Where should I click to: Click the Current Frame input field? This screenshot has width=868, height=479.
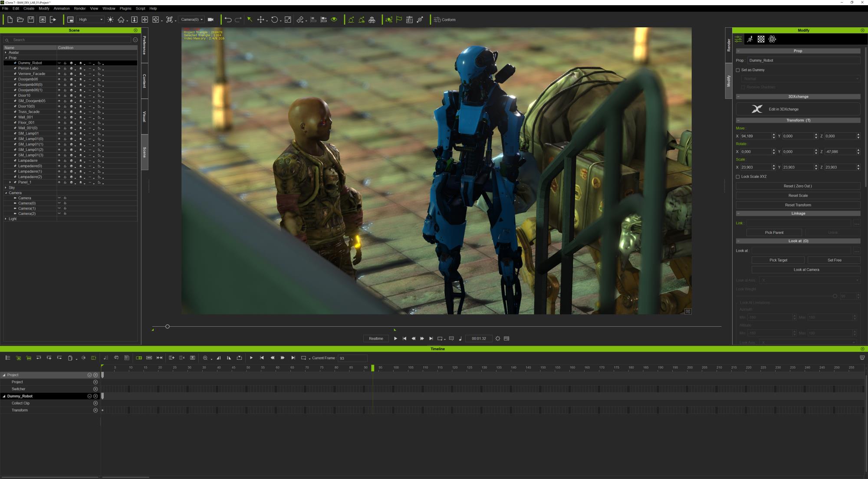click(x=353, y=358)
